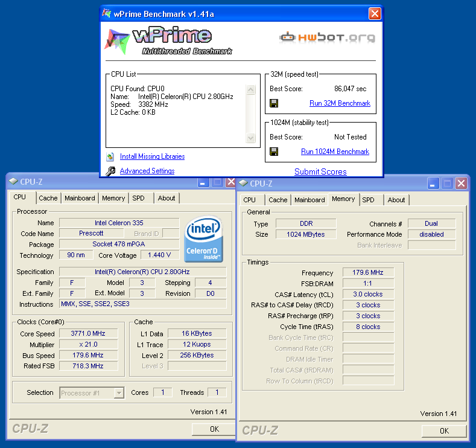Open the Processor #1 selection dropdown
Screen dimensions: 476x448
(119, 393)
